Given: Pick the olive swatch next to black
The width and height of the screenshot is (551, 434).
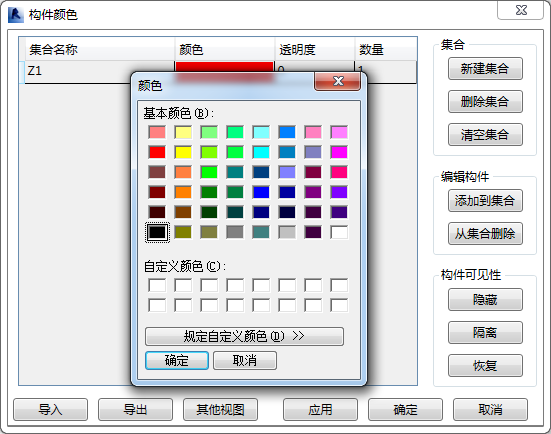Looking at the screenshot, I should click(x=183, y=232).
